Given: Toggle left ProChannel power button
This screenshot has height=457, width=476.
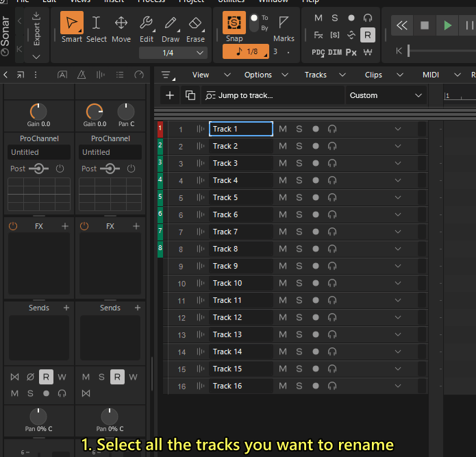Looking at the screenshot, I should pos(60,169).
